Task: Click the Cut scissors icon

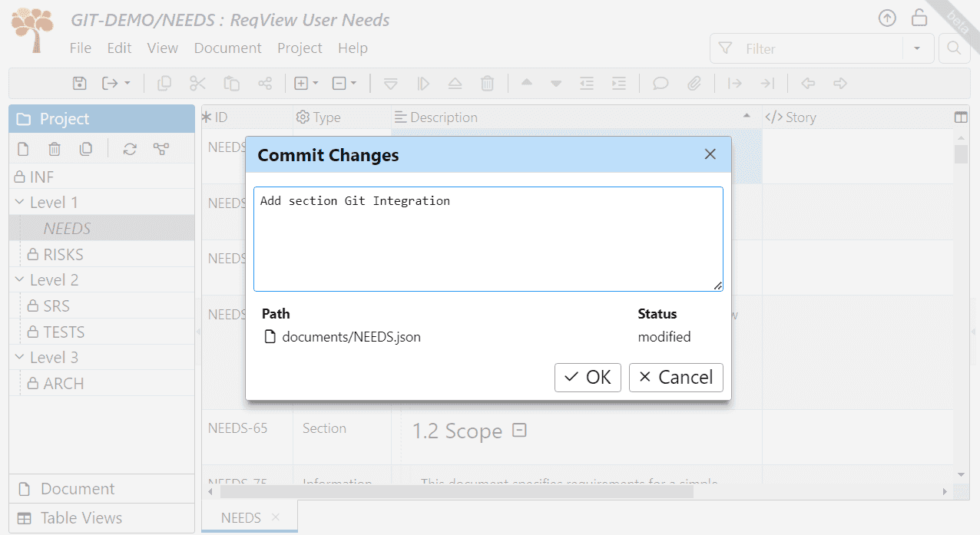Action: pyautogui.click(x=197, y=83)
